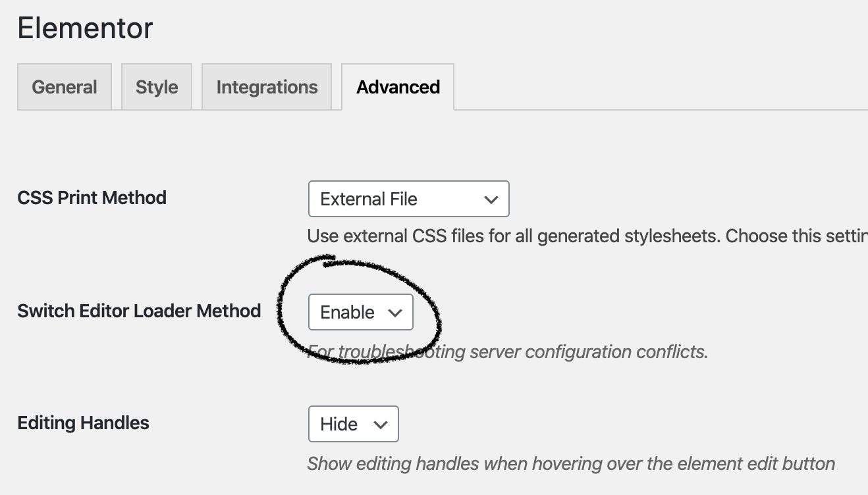Click the Advanced tab
Image resolution: width=868 pixels, height=495 pixels.
click(397, 86)
